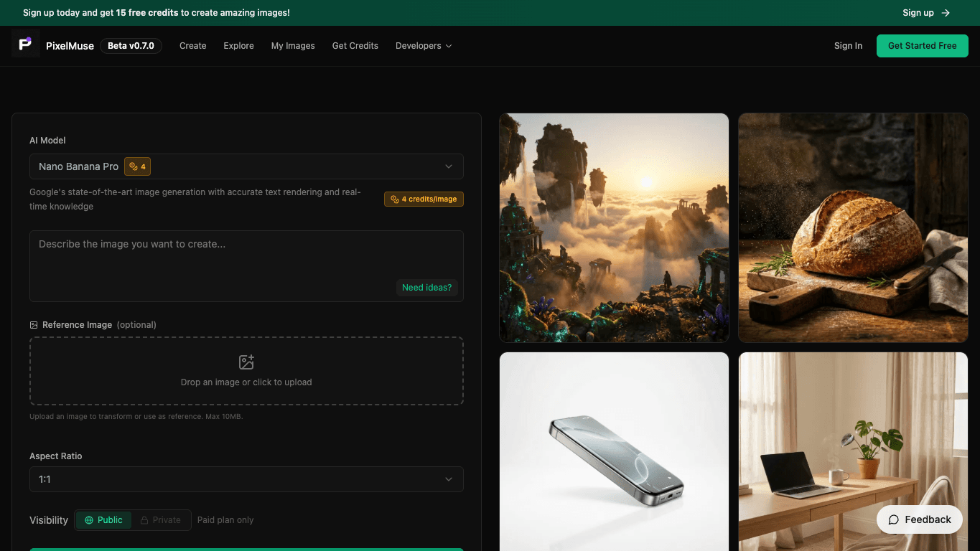Open the desk with laptop image
The width and height of the screenshot is (980, 551).
coord(853,451)
